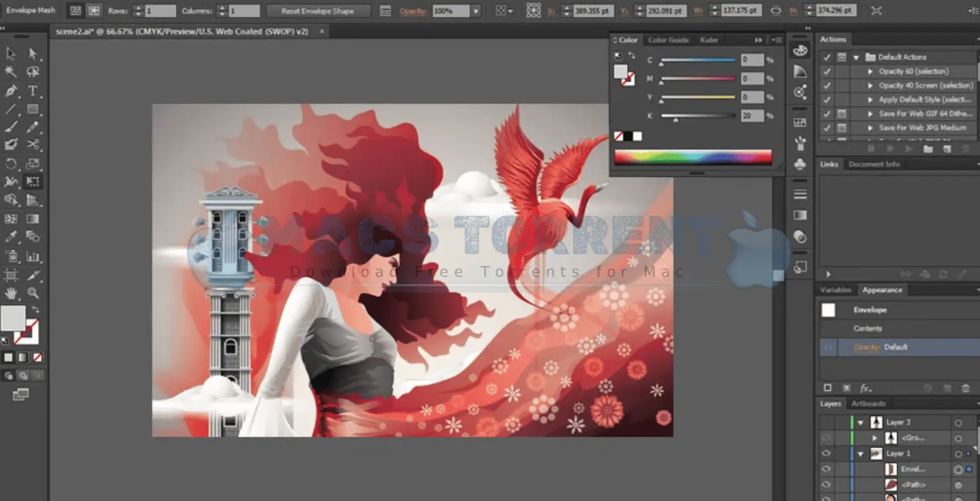Collapse the Default Actions folder

pyautogui.click(x=856, y=57)
